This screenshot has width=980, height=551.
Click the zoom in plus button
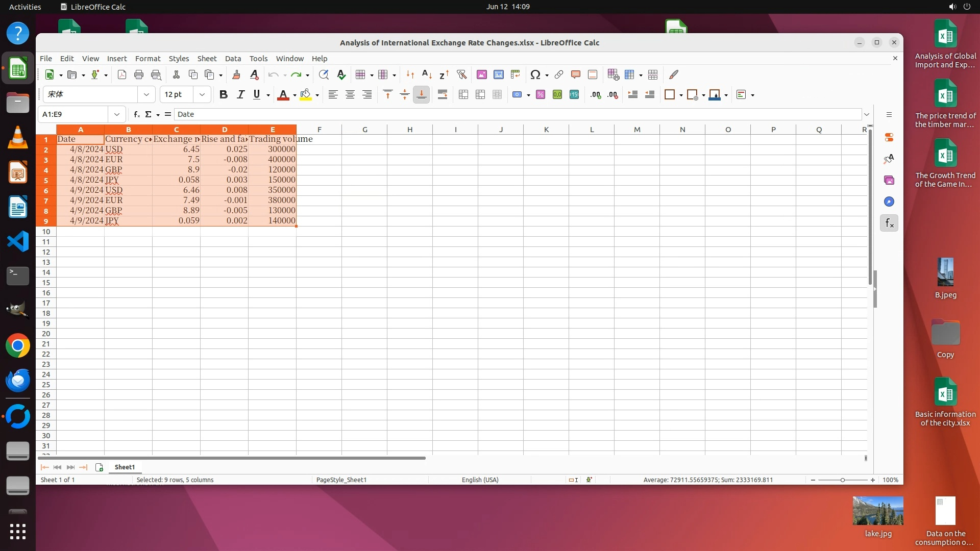[873, 480]
